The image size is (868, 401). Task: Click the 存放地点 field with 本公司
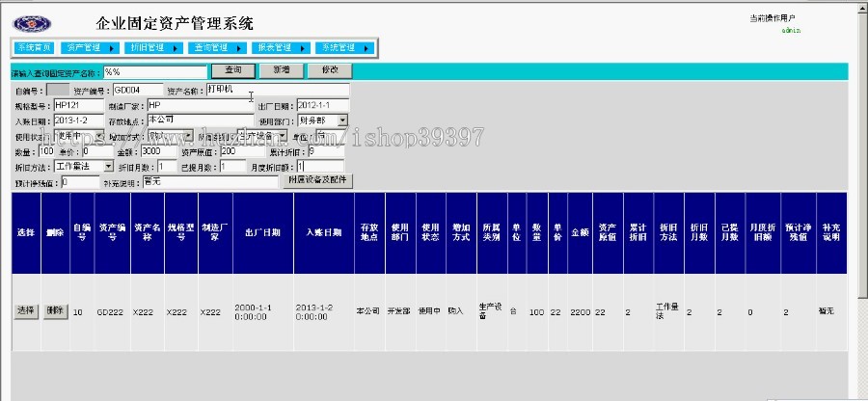(x=201, y=120)
